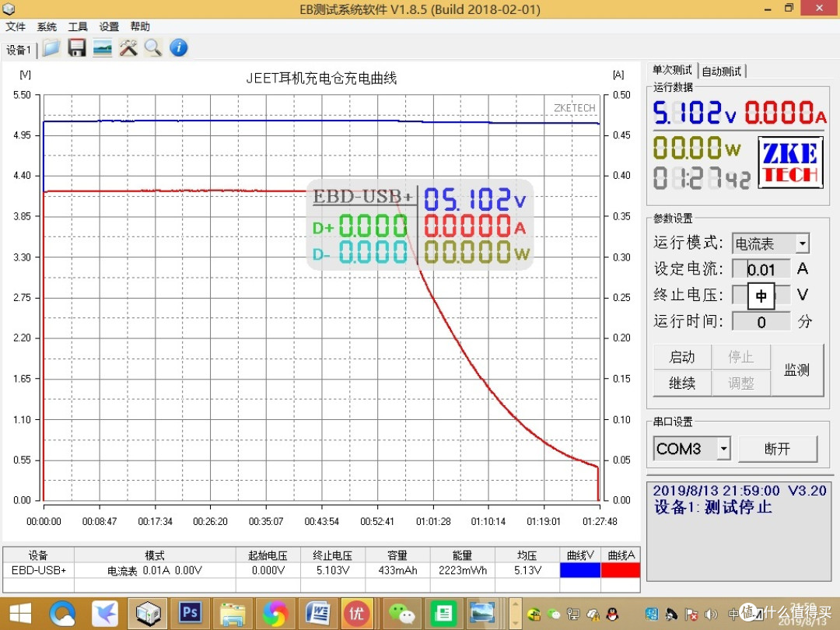
Task: Click the 运行时间 input field
Action: (x=761, y=321)
